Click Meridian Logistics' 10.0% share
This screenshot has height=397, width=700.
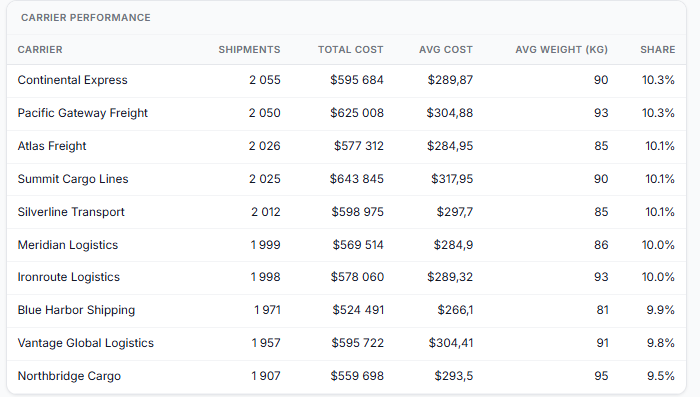pos(658,245)
